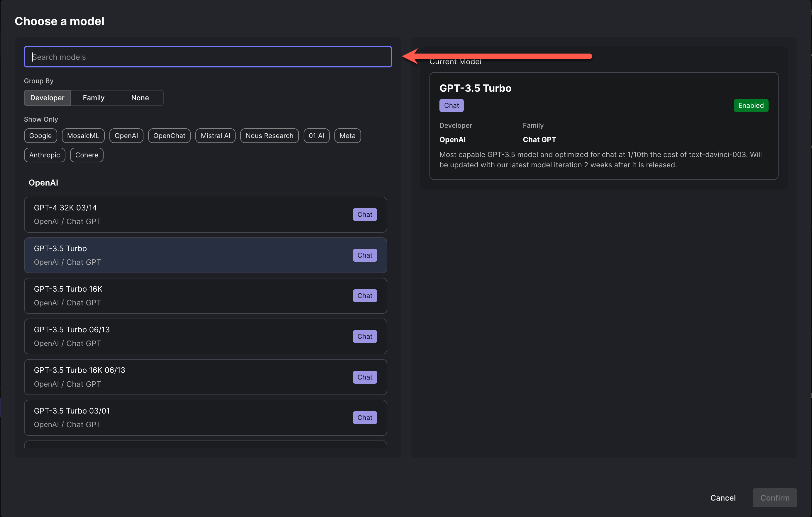Viewport: 812px width, 517px height.
Task: Filter to show only MosaicML models
Action: click(83, 136)
